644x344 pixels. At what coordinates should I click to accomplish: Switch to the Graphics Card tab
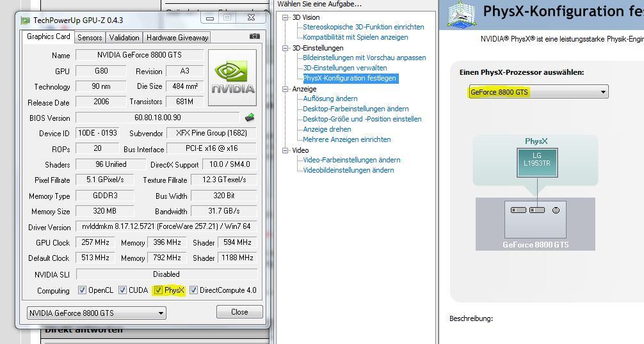(x=49, y=36)
